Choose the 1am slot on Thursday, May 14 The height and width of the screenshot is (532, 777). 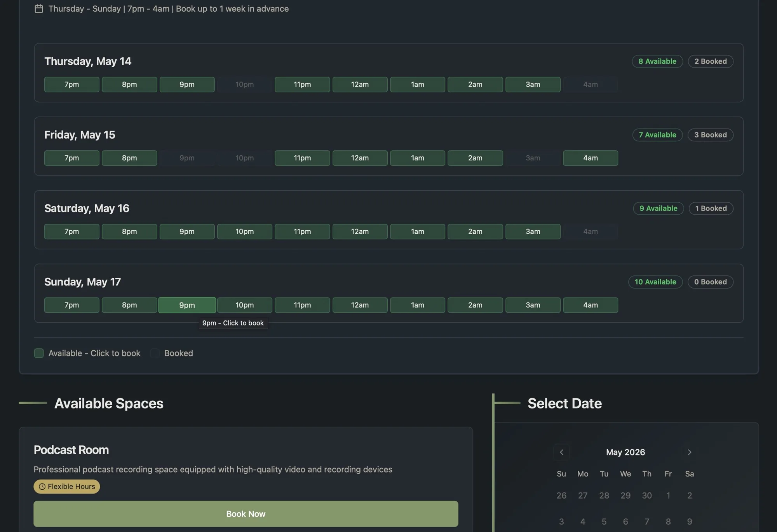418,84
